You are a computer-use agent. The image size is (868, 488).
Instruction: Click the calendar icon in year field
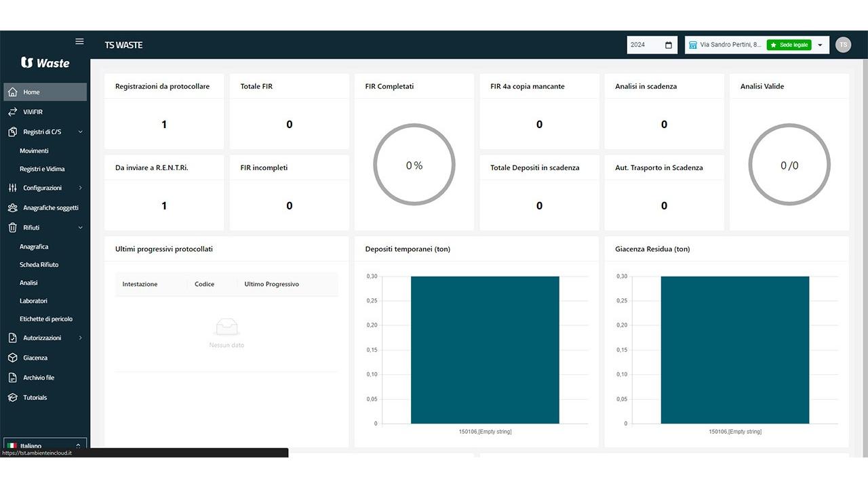click(x=669, y=45)
